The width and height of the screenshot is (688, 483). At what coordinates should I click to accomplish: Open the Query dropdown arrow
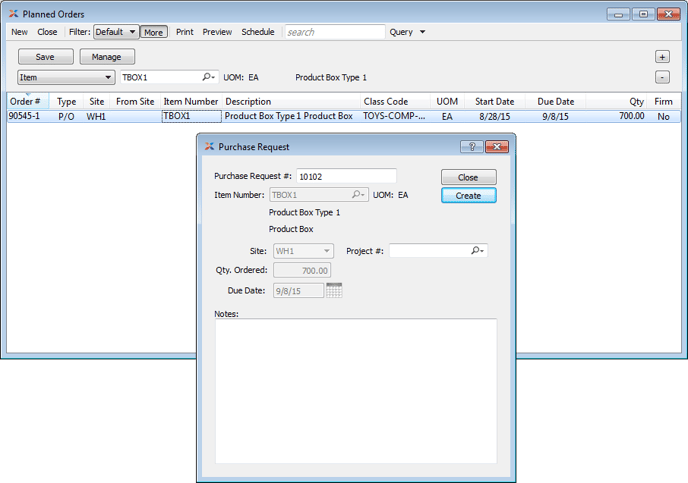tap(422, 32)
